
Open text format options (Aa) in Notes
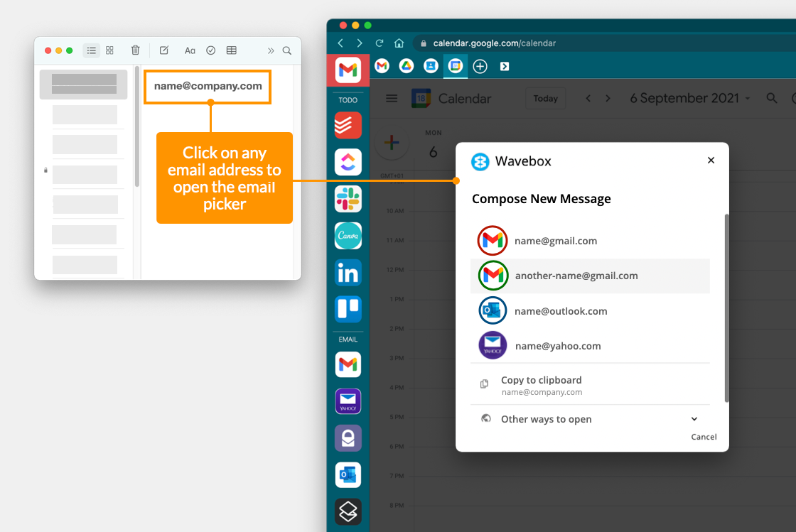[190, 50]
